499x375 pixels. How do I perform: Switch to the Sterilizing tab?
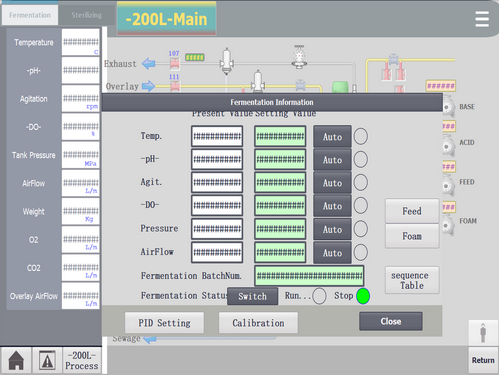86,15
